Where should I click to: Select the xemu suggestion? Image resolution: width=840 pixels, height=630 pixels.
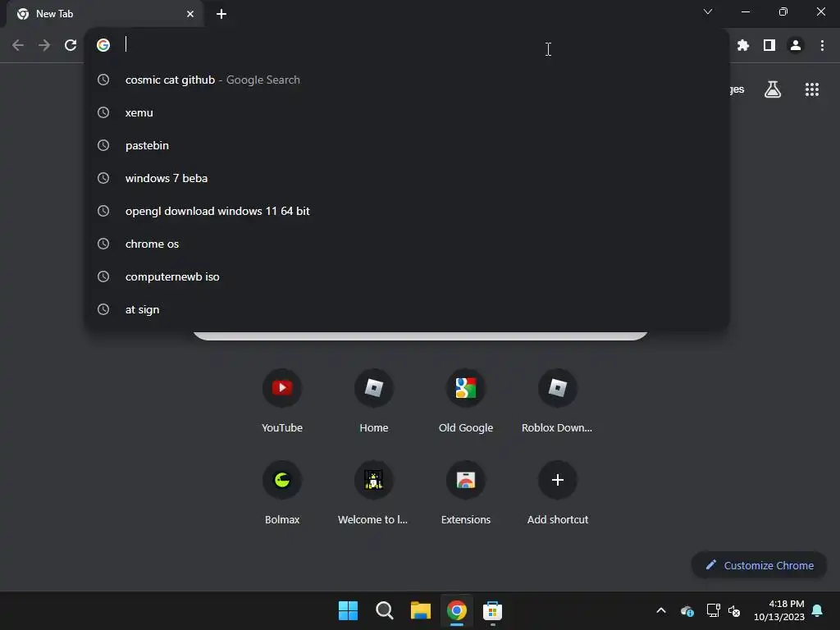click(x=407, y=112)
